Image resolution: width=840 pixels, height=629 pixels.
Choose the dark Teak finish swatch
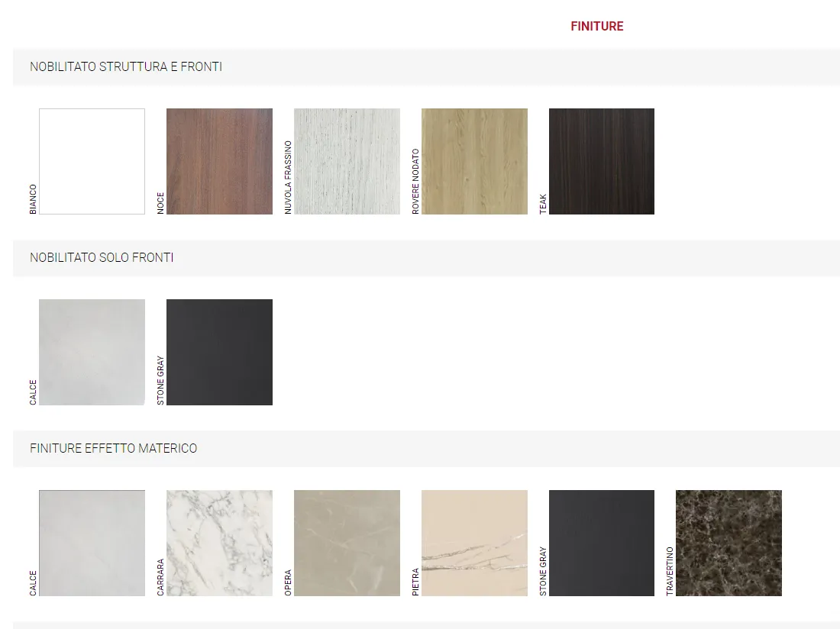pos(602,161)
